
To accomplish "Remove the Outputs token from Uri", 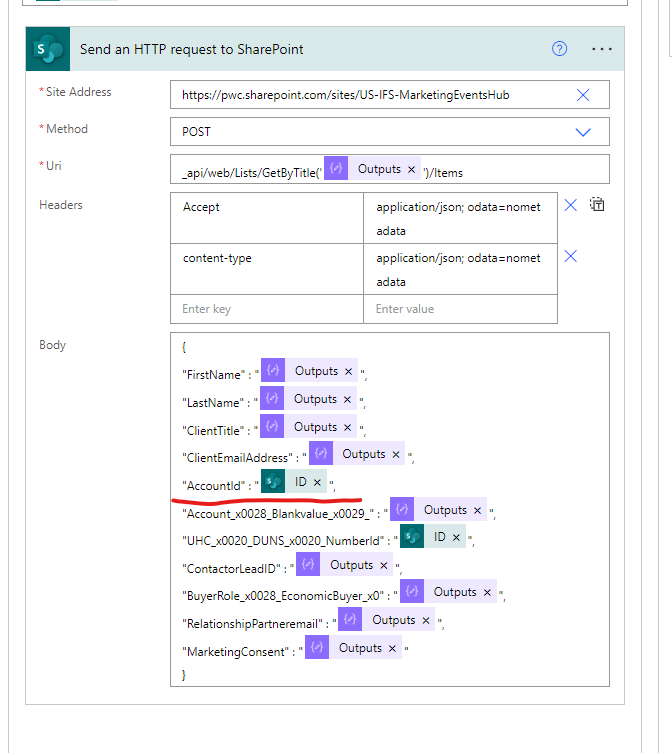I will click(x=411, y=170).
